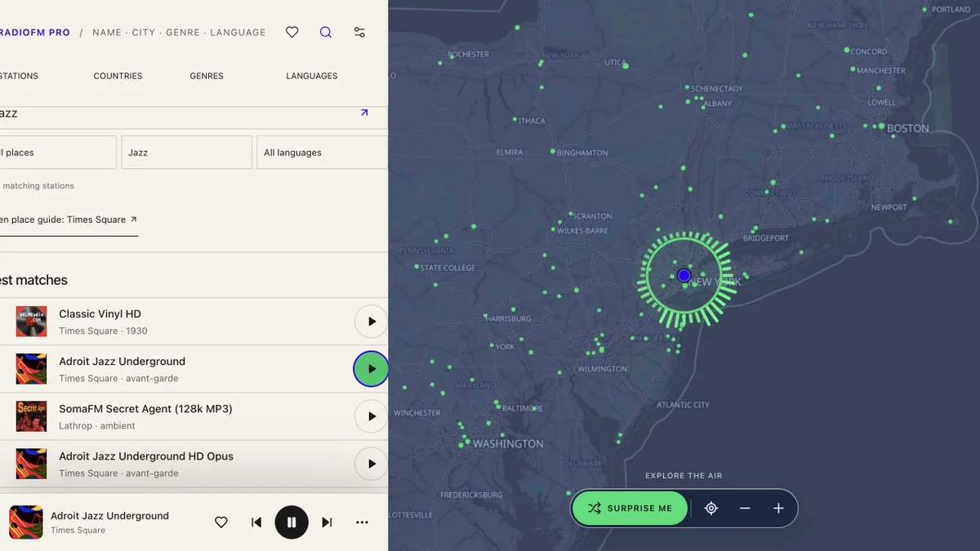This screenshot has height=551, width=980.
Task: Switch to Languages tab
Action: point(312,76)
